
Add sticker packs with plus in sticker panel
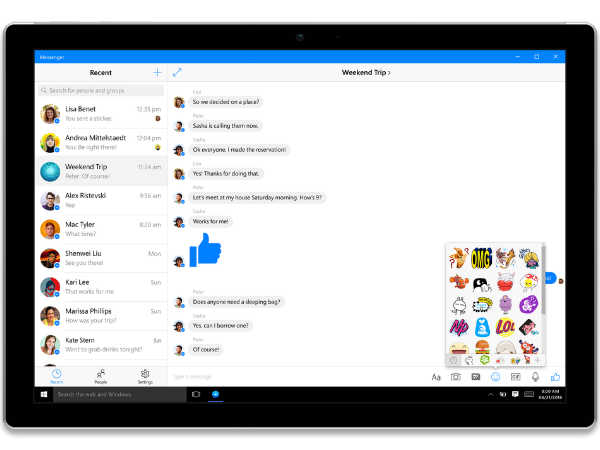pyautogui.click(x=537, y=360)
